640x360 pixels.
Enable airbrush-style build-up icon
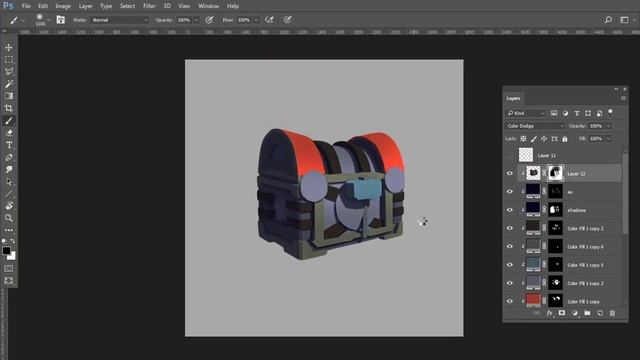(x=269, y=20)
